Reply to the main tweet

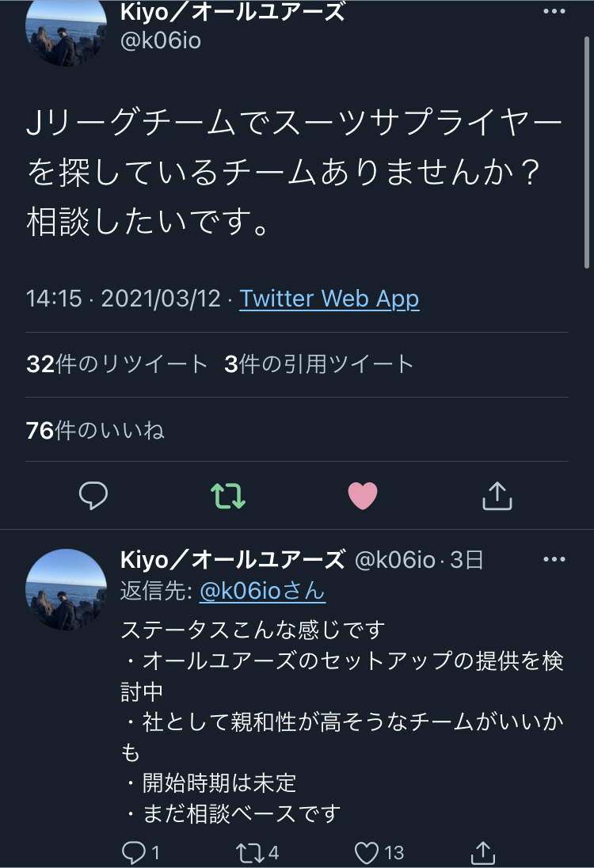click(93, 496)
